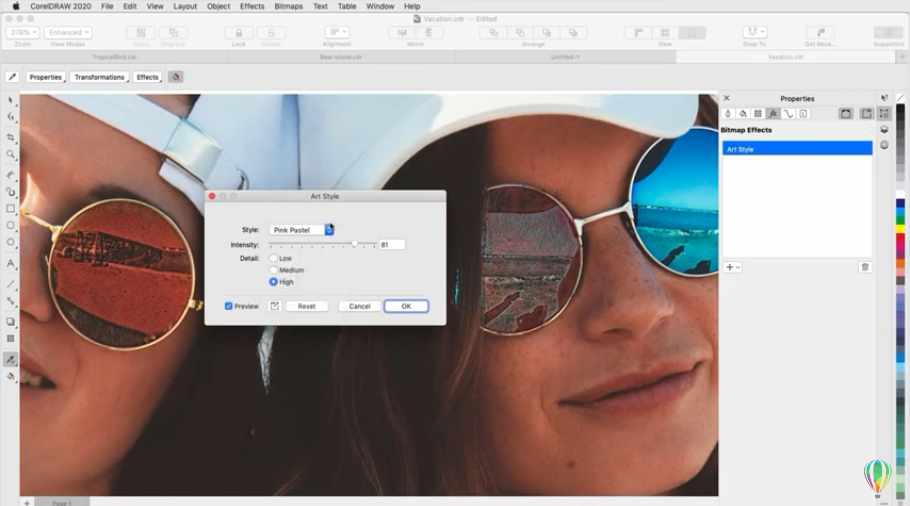
Task: Select the Text tool
Action: [x=11, y=264]
